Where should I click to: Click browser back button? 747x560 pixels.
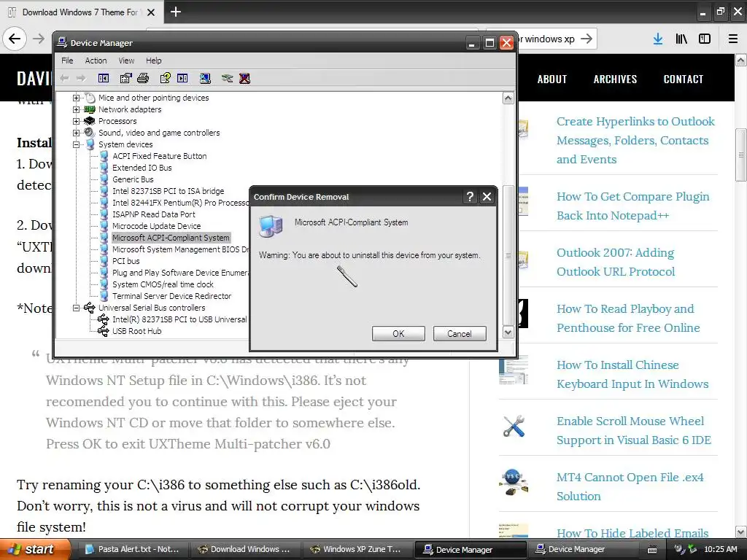coord(15,39)
